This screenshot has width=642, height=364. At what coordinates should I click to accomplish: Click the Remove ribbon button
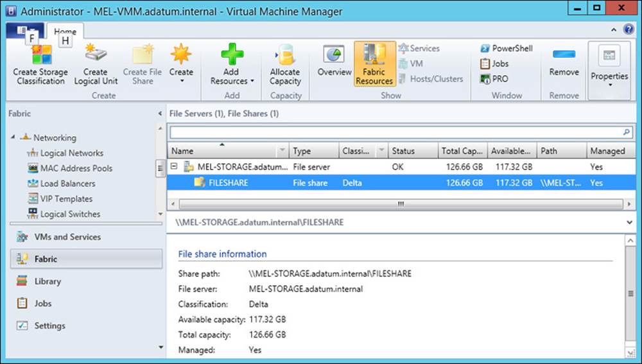564,62
